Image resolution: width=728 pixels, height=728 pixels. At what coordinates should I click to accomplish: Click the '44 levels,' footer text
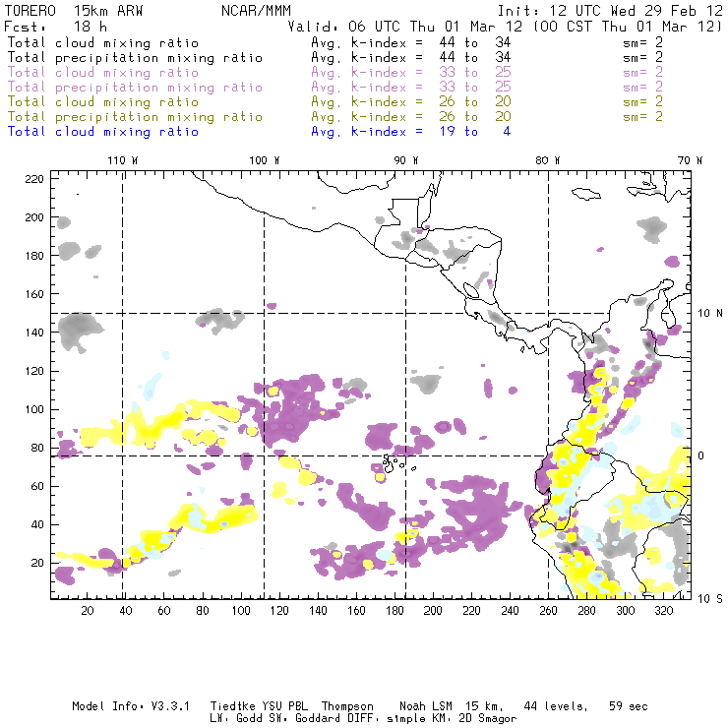[556, 706]
